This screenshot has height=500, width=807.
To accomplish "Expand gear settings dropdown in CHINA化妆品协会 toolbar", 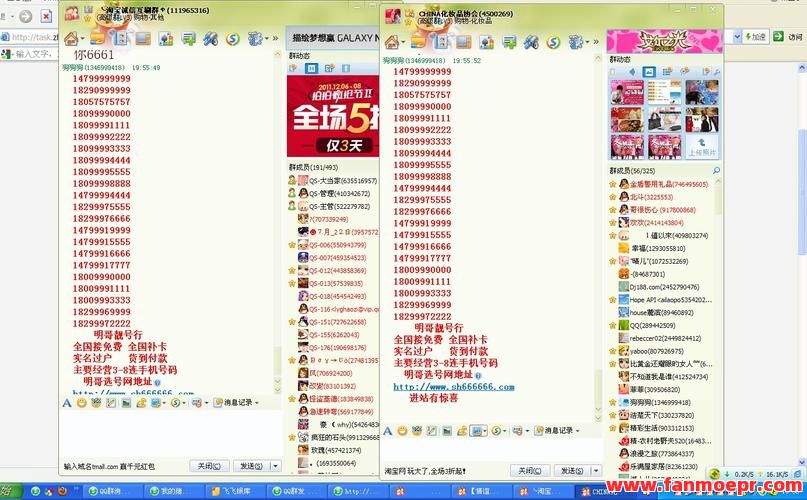I will 587,42.
